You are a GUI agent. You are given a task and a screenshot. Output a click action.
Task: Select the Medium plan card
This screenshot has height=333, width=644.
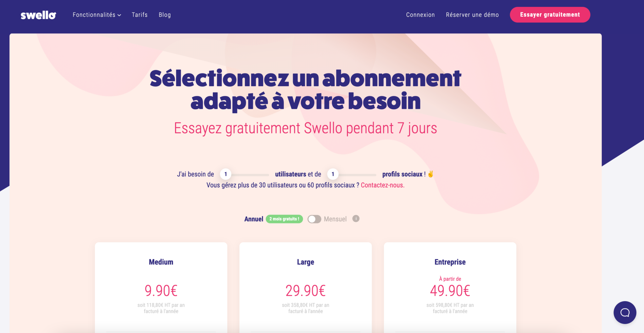coord(161,283)
